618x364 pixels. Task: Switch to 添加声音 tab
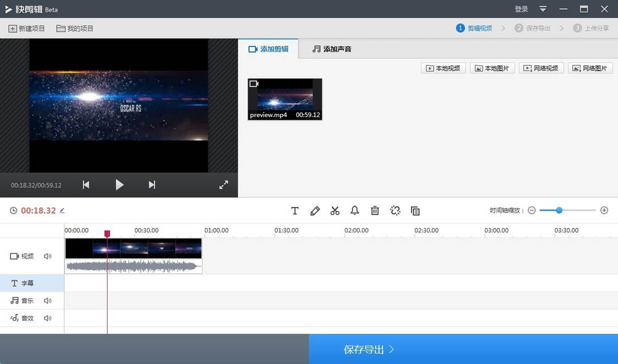tap(332, 49)
